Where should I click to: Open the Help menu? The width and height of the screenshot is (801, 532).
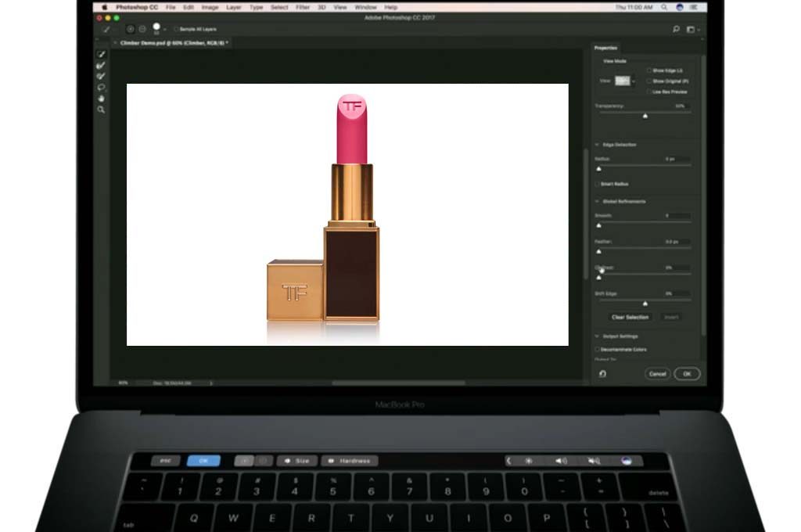(391, 7)
